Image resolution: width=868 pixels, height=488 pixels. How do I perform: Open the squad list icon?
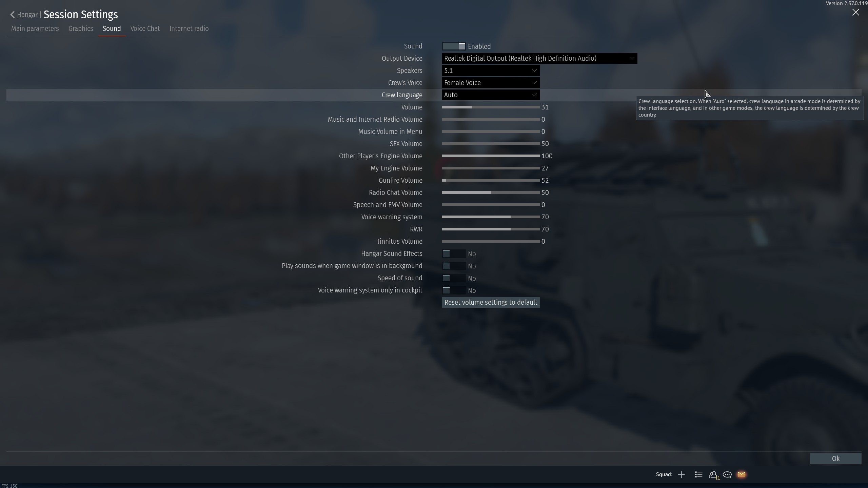(698, 474)
